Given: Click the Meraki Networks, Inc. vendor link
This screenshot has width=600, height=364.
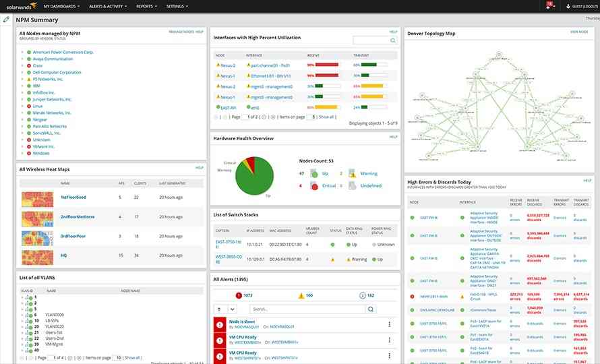Looking at the screenshot, I should [x=52, y=113].
